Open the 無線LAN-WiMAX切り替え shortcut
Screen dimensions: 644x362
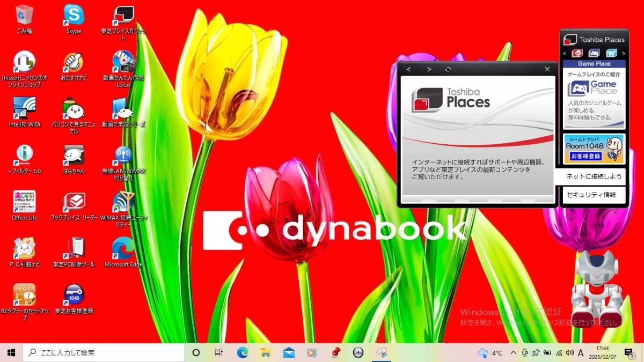point(123,162)
